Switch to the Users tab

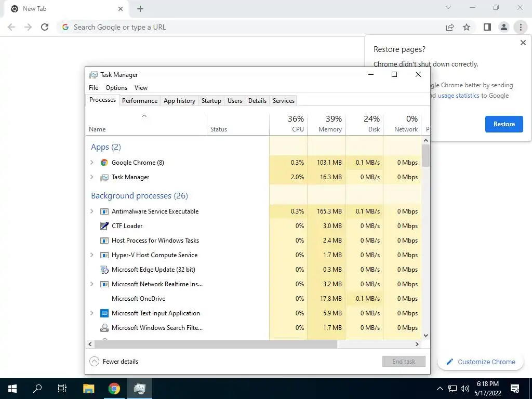point(235,101)
